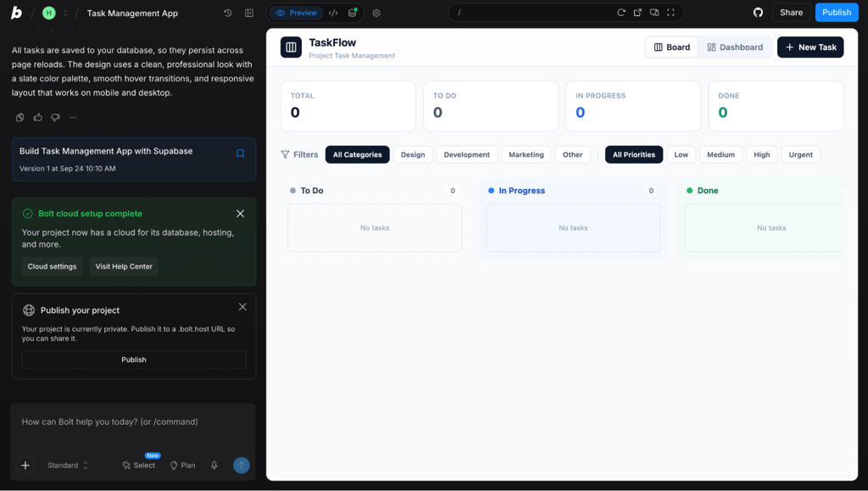
Task: Click New Task button
Action: tap(810, 47)
